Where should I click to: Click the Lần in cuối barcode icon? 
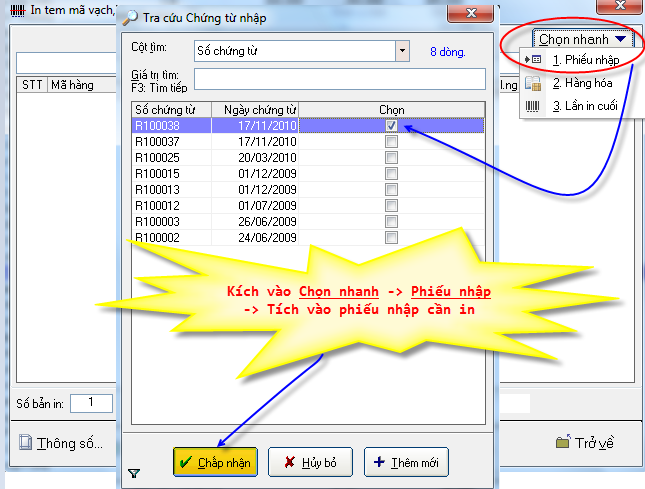[534, 106]
